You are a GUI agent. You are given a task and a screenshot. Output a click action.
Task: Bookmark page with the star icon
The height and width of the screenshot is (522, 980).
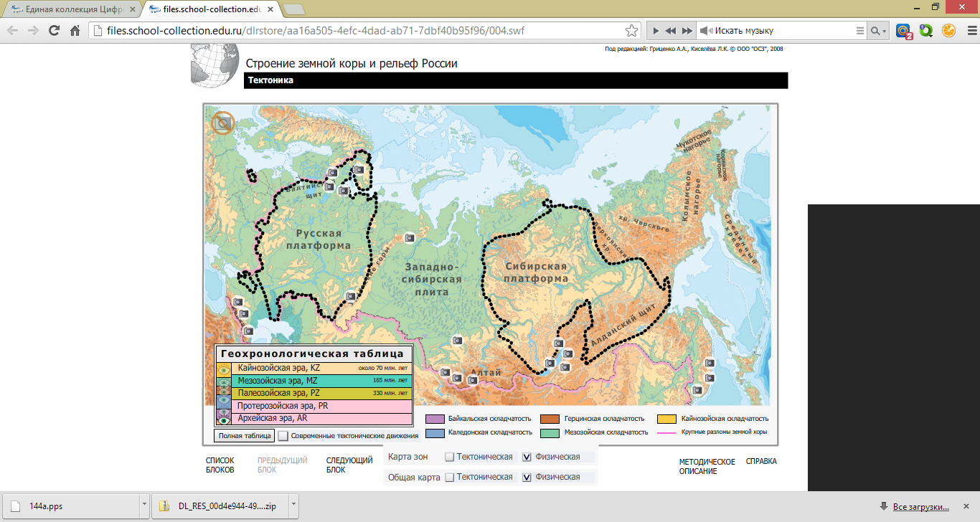631,31
